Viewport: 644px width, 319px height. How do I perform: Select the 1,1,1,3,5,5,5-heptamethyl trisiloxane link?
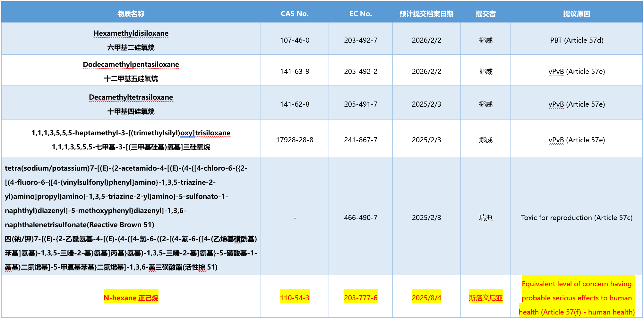coord(131,133)
